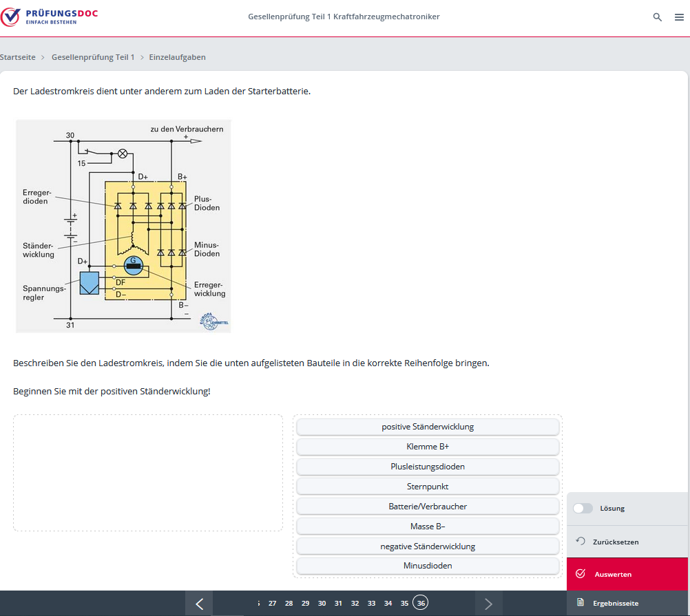Click the reset arrow icon beside Zurücksetzen

coord(580,542)
